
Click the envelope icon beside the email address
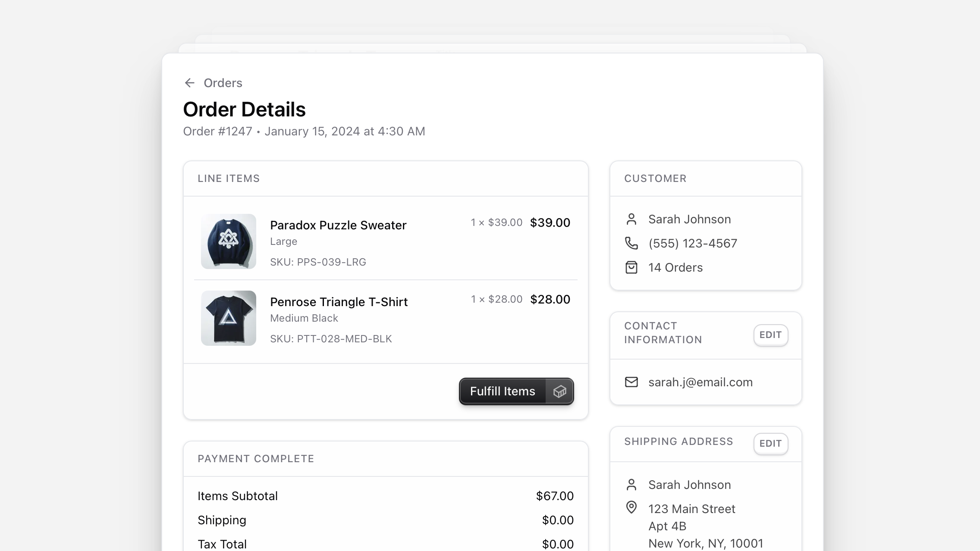(631, 382)
